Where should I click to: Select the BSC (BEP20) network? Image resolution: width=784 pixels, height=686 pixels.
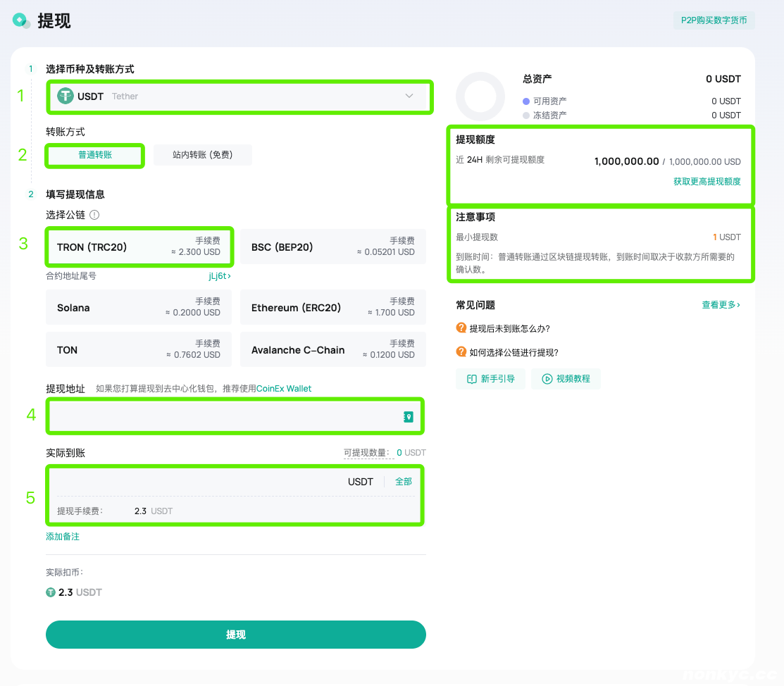click(x=332, y=247)
